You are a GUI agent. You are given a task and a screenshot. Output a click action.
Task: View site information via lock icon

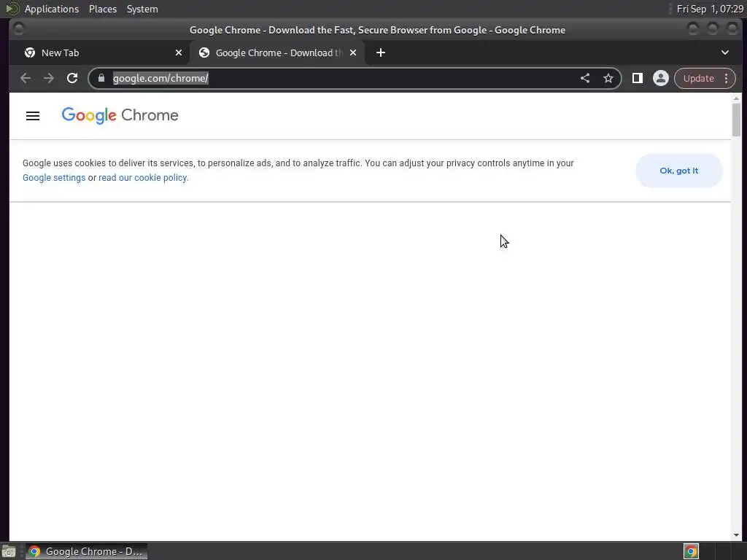point(101,78)
